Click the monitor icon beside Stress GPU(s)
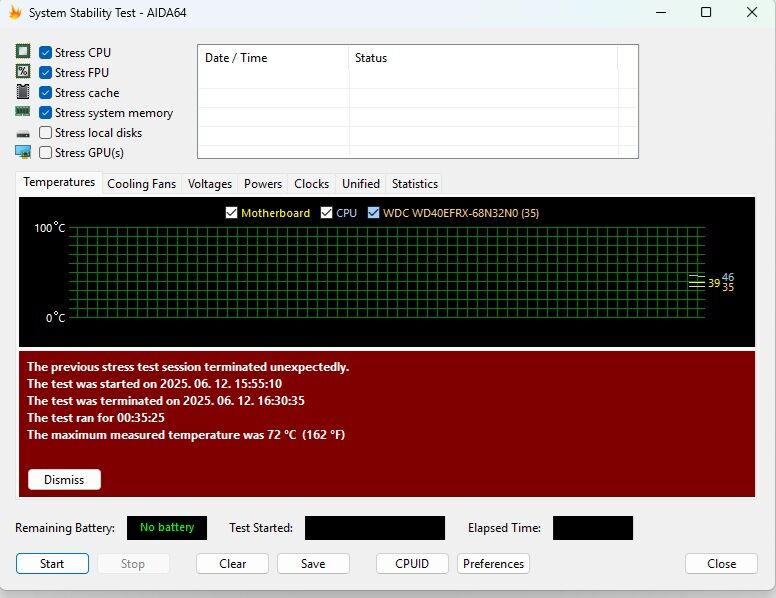Viewport: 776px width, 598px height. click(x=23, y=152)
